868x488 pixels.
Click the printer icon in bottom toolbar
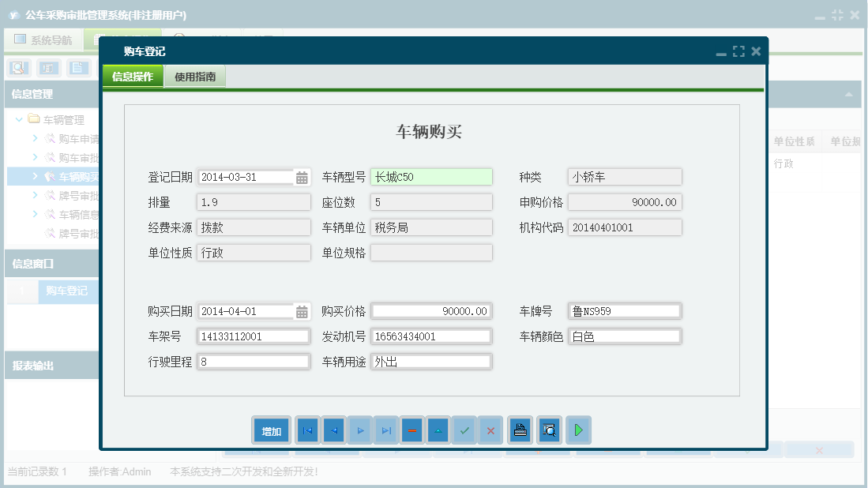pyautogui.click(x=520, y=431)
